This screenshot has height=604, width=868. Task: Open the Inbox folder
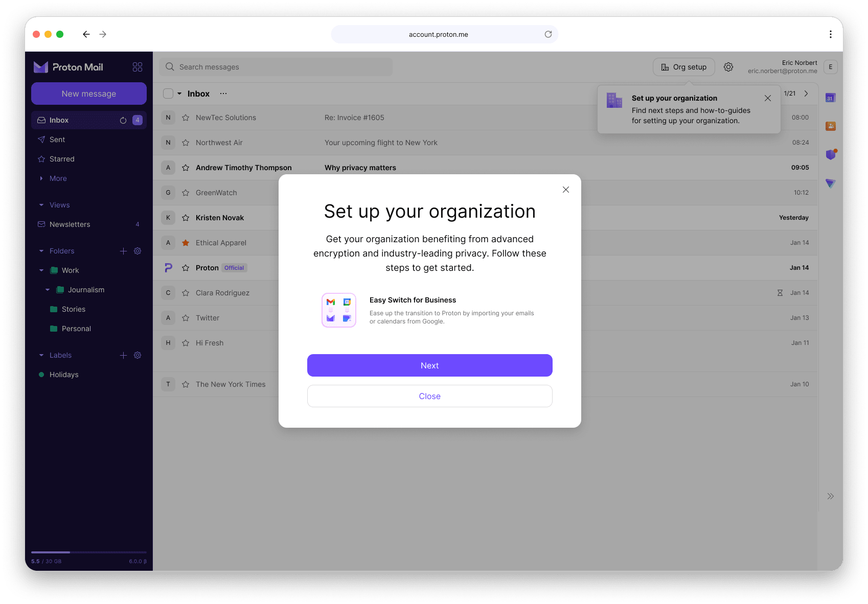pos(89,120)
